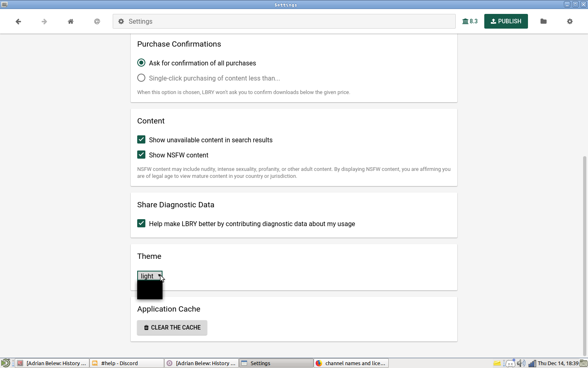The width and height of the screenshot is (588, 368).
Task: Click the Application Cache heading
Action: [x=169, y=309]
